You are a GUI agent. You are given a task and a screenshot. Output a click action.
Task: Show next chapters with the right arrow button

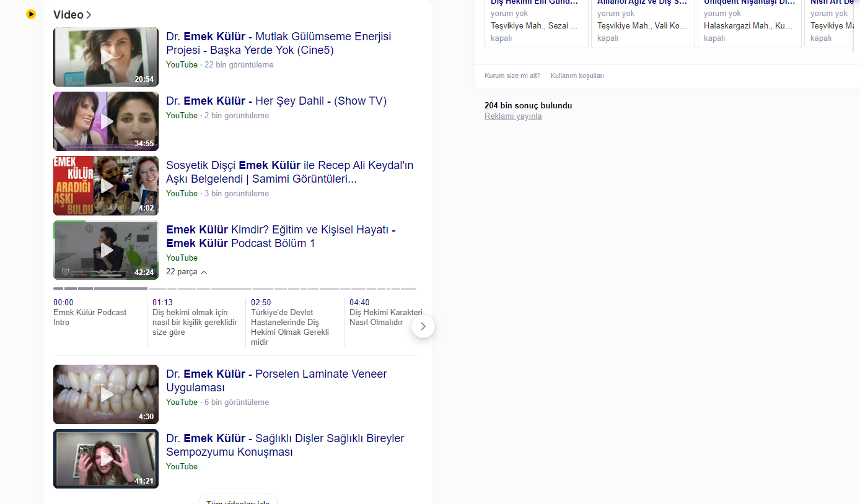click(423, 326)
